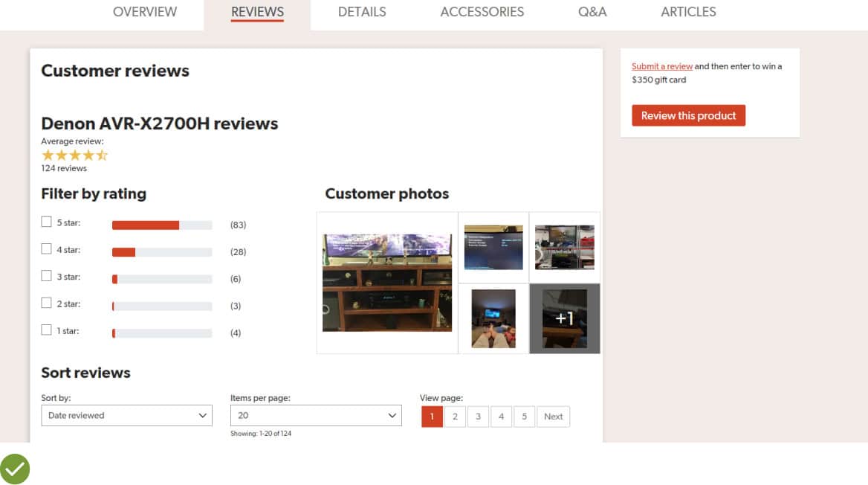This screenshot has height=485, width=868.
Task: Click the 5 star rating bar
Action: click(162, 225)
